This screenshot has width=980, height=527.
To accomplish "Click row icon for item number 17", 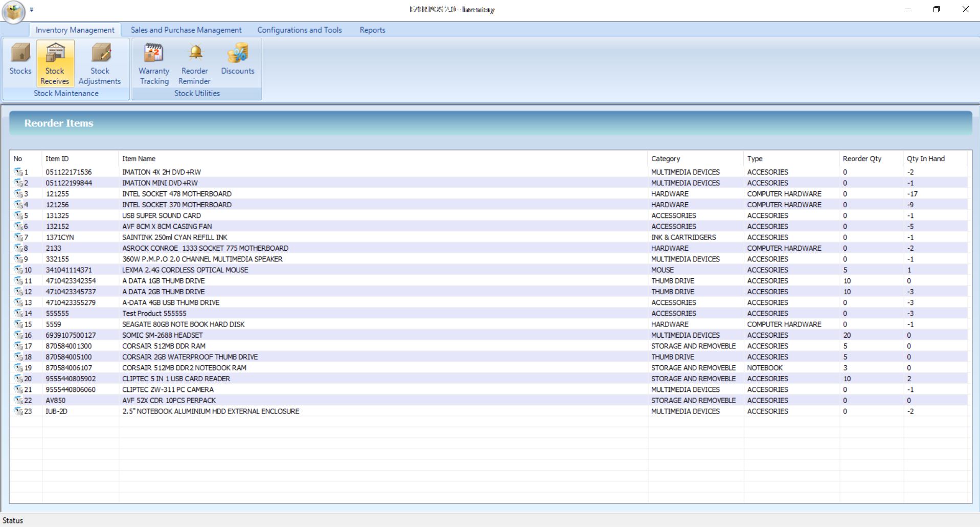I will pyautogui.click(x=18, y=346).
